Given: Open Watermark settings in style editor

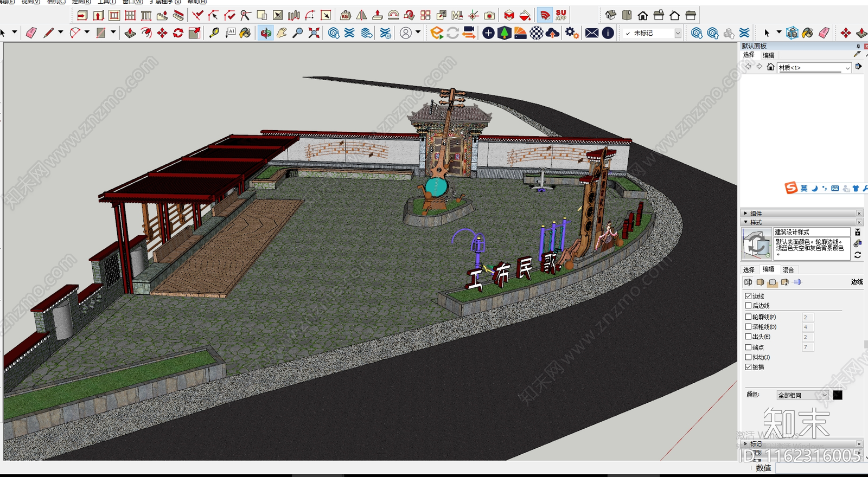Looking at the screenshot, I should pos(784,282).
